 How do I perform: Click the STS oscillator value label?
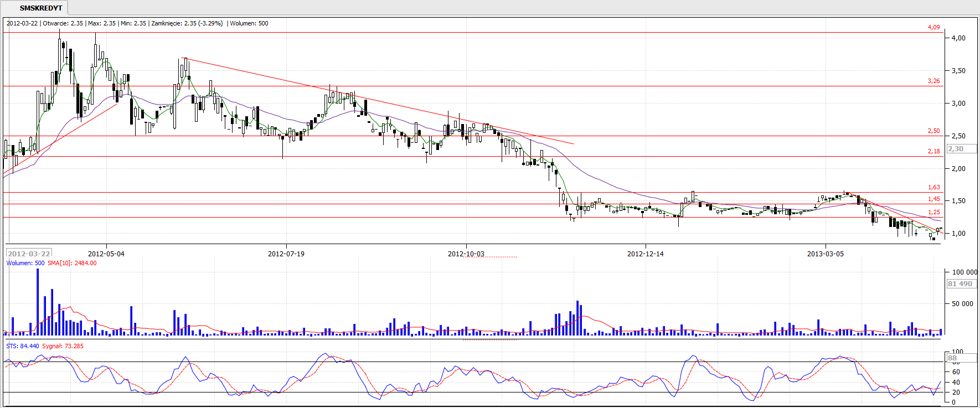23,346
